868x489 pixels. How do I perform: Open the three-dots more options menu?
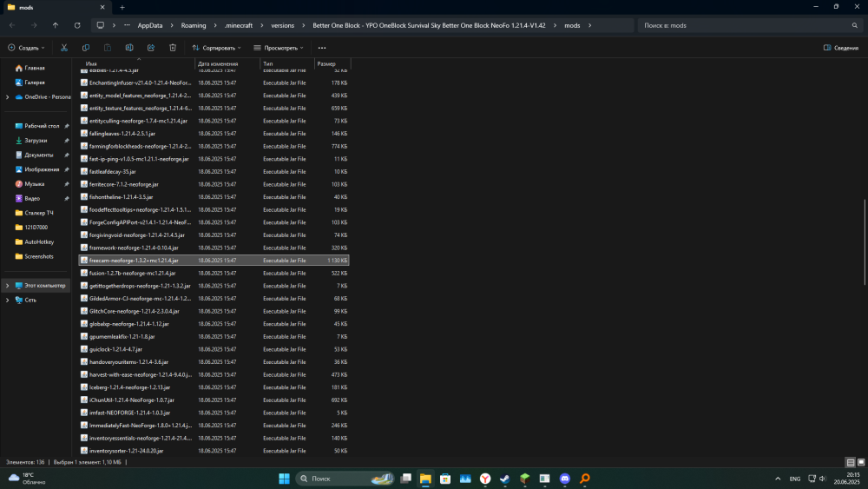pos(322,48)
